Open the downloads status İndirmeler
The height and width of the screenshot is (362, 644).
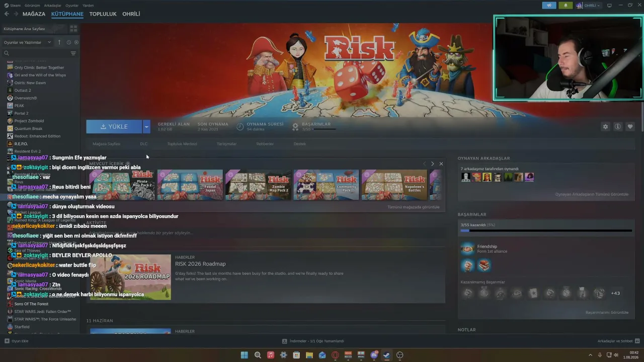pos(312,341)
